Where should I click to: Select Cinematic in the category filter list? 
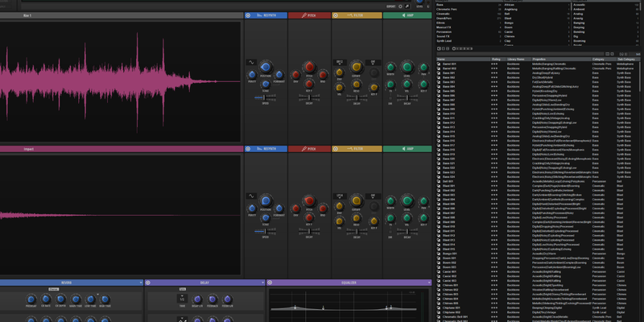[x=443, y=13]
